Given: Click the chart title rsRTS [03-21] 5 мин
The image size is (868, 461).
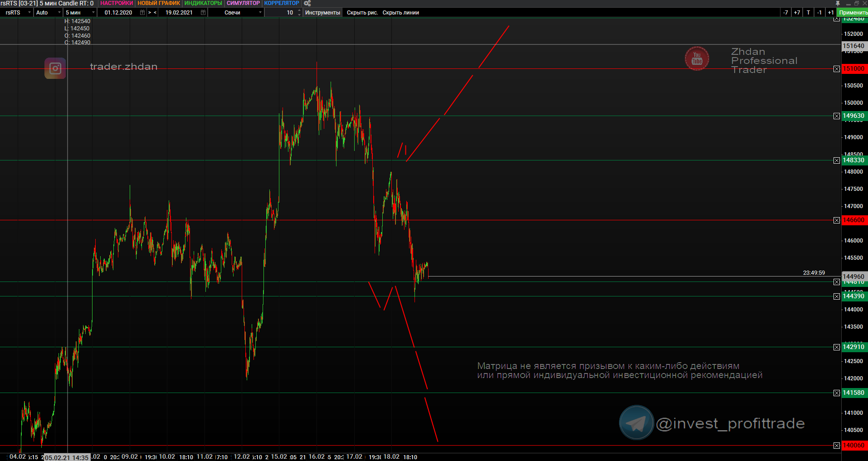Looking at the screenshot, I should point(28,3).
